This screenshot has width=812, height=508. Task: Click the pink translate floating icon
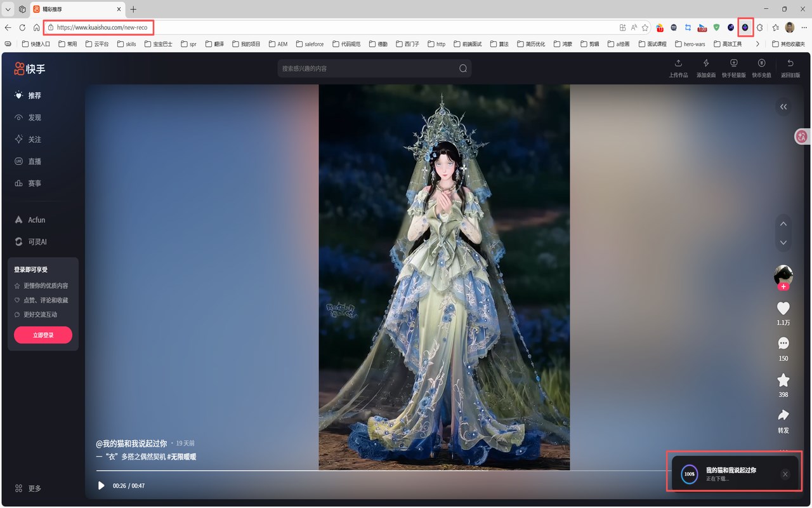802,137
